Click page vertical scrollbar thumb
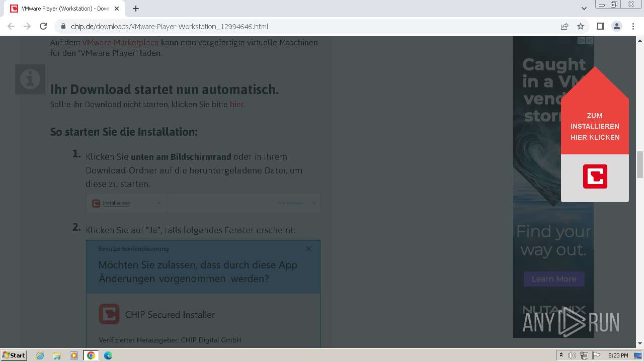644x362 pixels. (640, 164)
